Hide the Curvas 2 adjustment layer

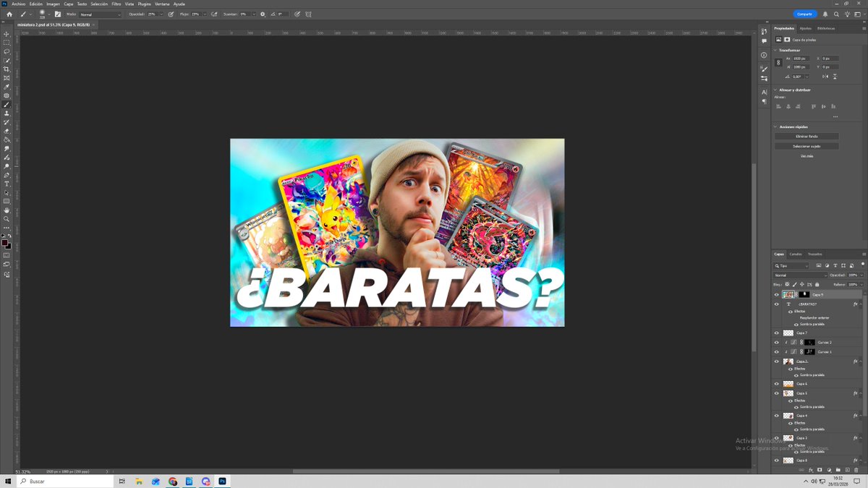(776, 343)
